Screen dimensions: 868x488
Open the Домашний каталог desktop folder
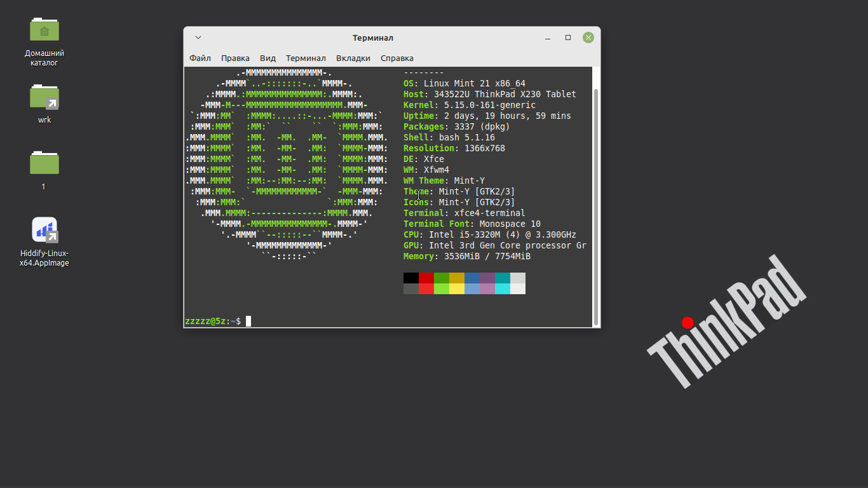[x=44, y=30]
